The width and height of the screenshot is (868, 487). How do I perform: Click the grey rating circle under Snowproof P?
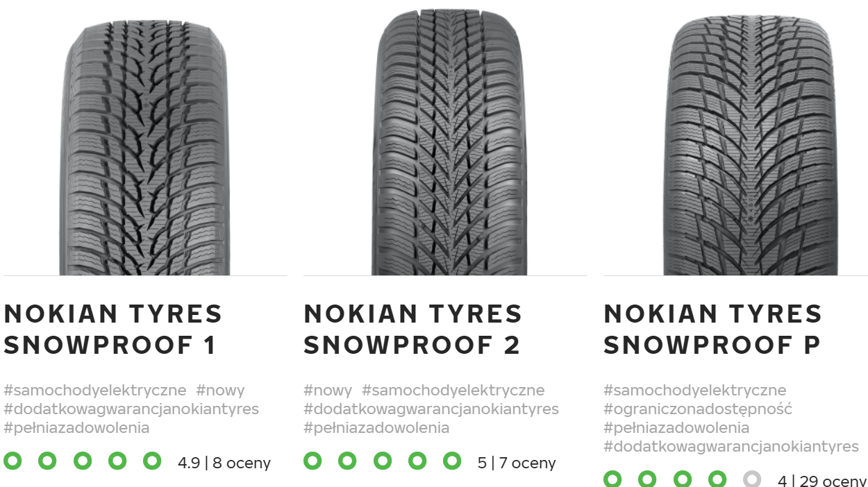[x=751, y=479]
